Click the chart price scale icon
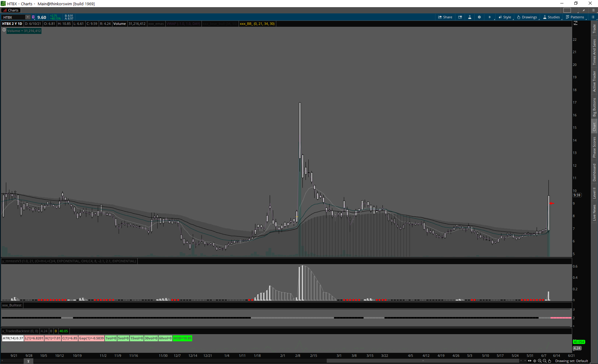This screenshot has height=364, width=598. 576,23
